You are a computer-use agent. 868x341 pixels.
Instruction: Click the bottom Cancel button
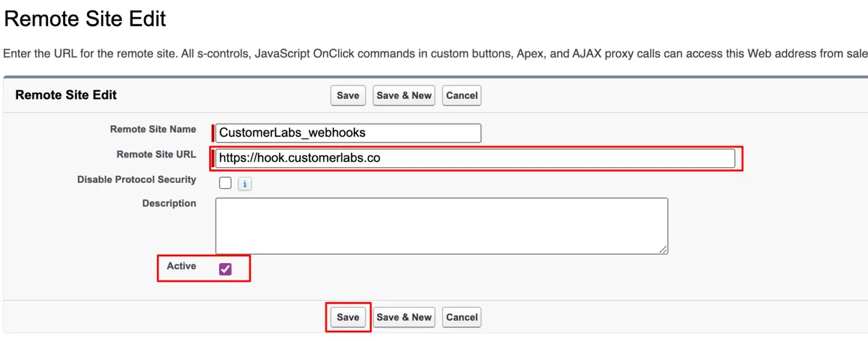pos(462,317)
